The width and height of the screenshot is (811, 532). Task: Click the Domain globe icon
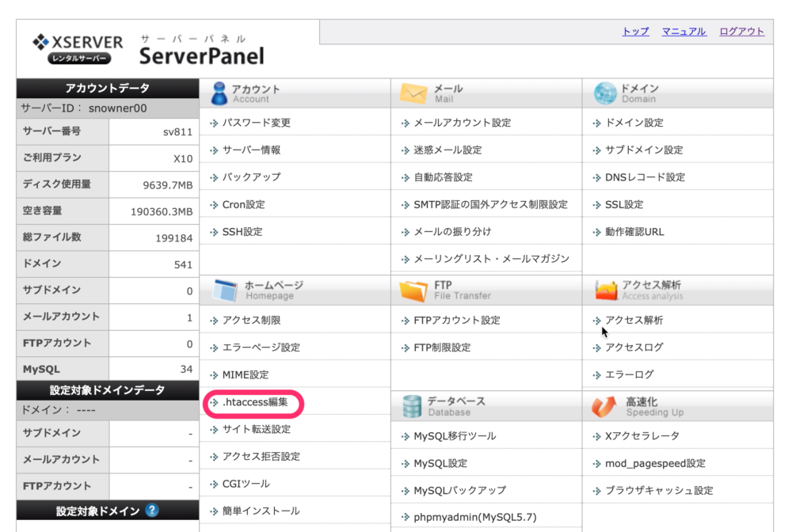click(604, 93)
